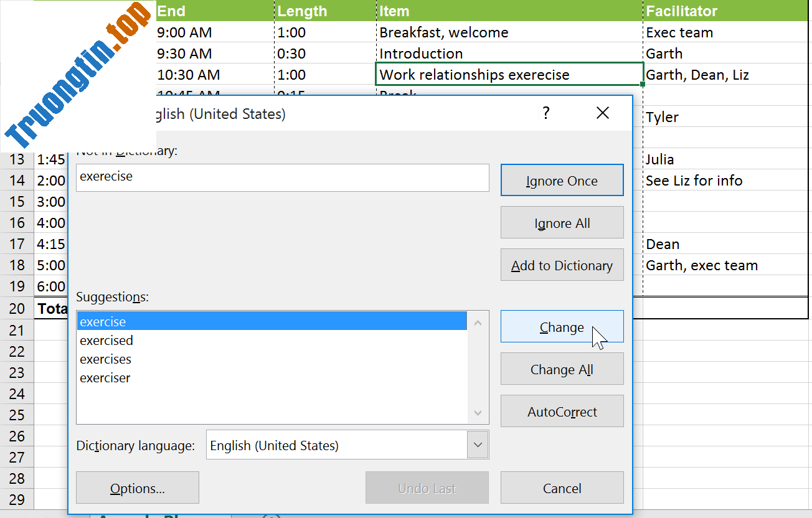Select suggestion 'exercised'

click(x=271, y=340)
